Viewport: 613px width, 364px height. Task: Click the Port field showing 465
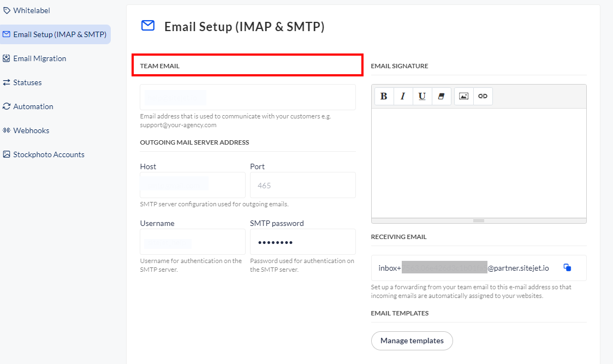(x=302, y=185)
